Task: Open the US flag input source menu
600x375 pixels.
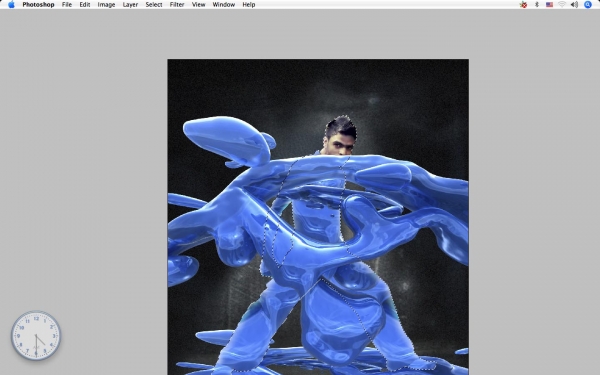Action: click(549, 5)
